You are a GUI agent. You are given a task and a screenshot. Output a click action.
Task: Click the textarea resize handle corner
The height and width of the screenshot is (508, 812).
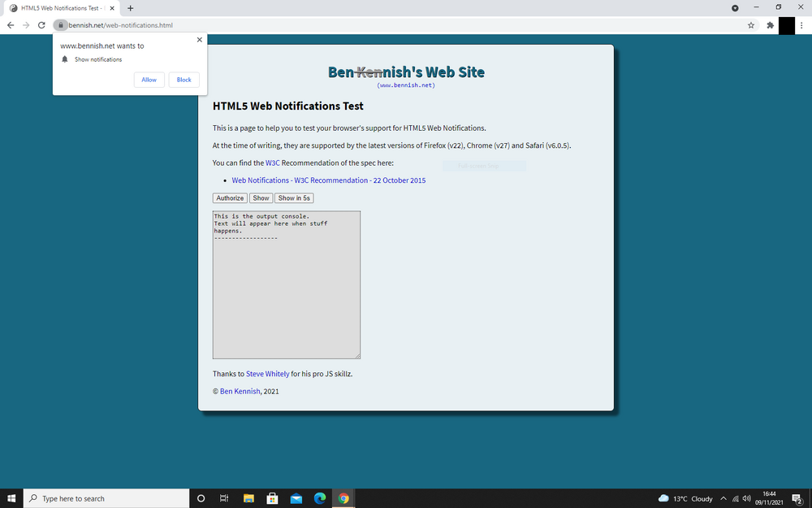coord(357,356)
